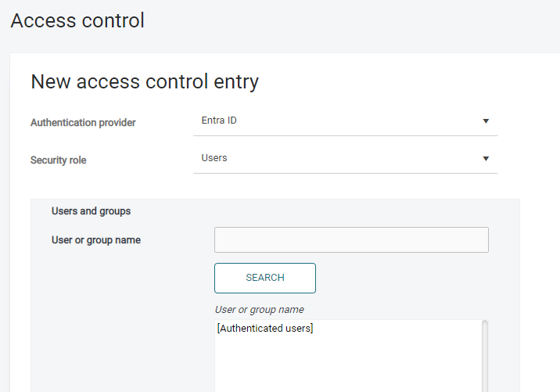
Task: Click the underline below Users role field
Action: [345, 173]
